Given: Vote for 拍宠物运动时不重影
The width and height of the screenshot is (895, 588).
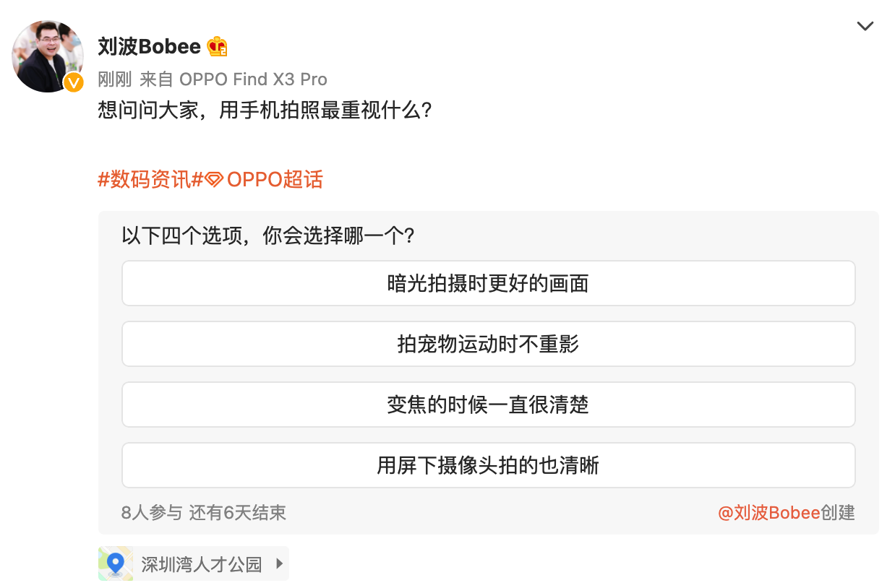Looking at the screenshot, I should tap(488, 344).
